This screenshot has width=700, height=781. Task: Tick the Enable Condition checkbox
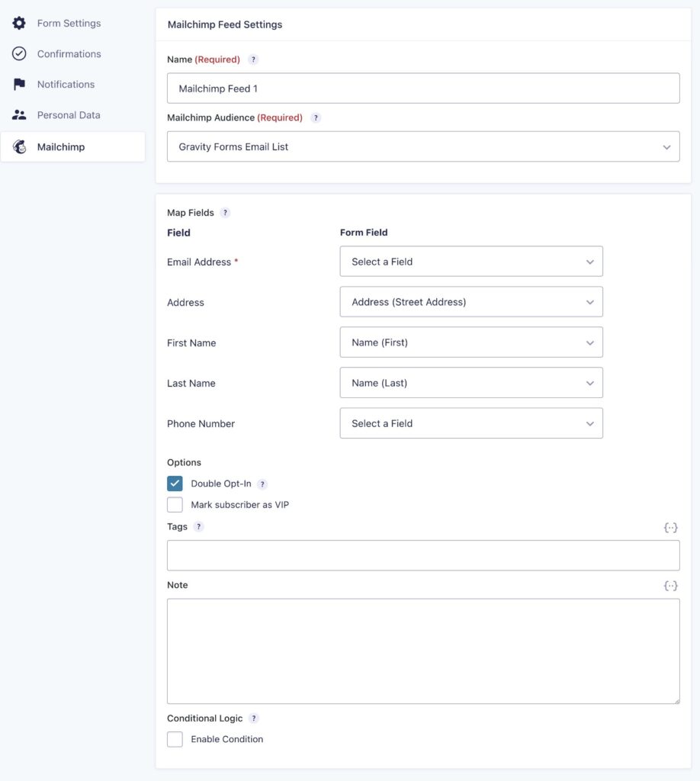(175, 739)
